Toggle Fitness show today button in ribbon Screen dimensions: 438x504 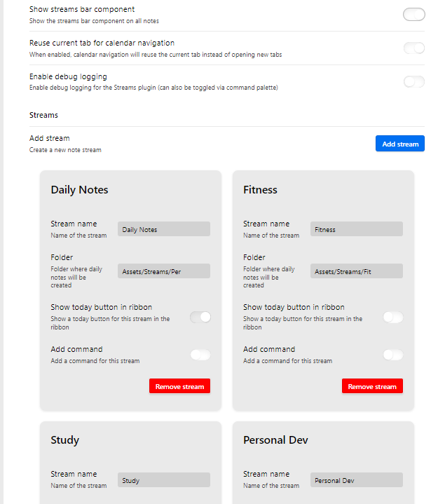click(392, 318)
